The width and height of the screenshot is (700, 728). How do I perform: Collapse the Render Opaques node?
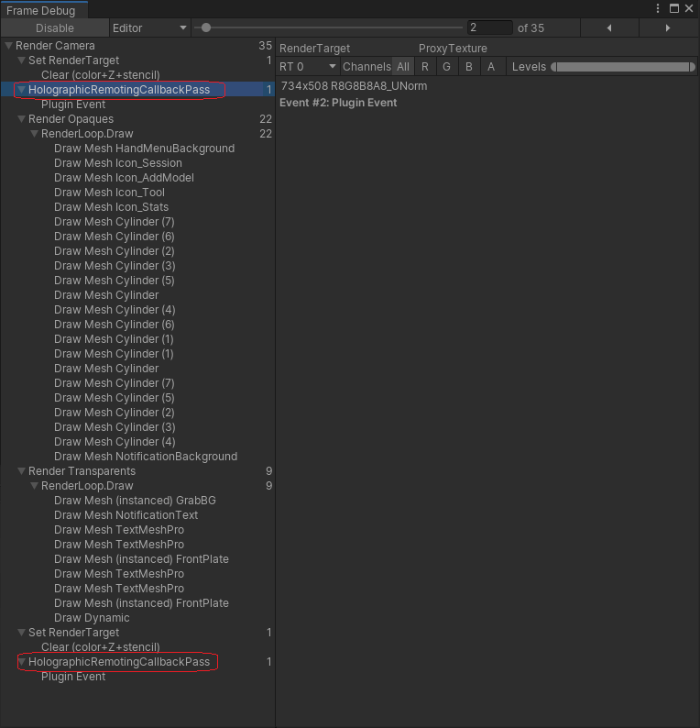pyautogui.click(x=21, y=119)
